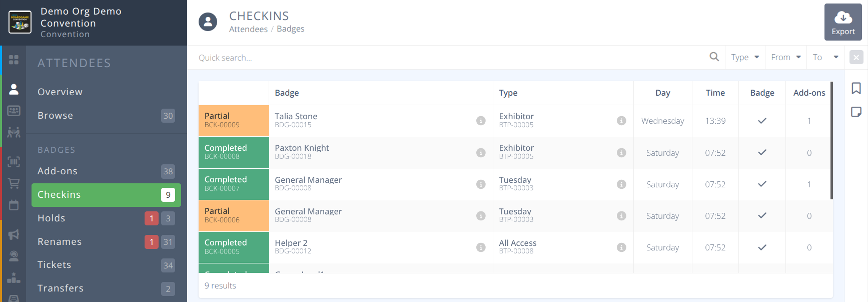Screen dimensions: 868x302
Task: Click Paxton Knight badge name
Action: (302, 148)
